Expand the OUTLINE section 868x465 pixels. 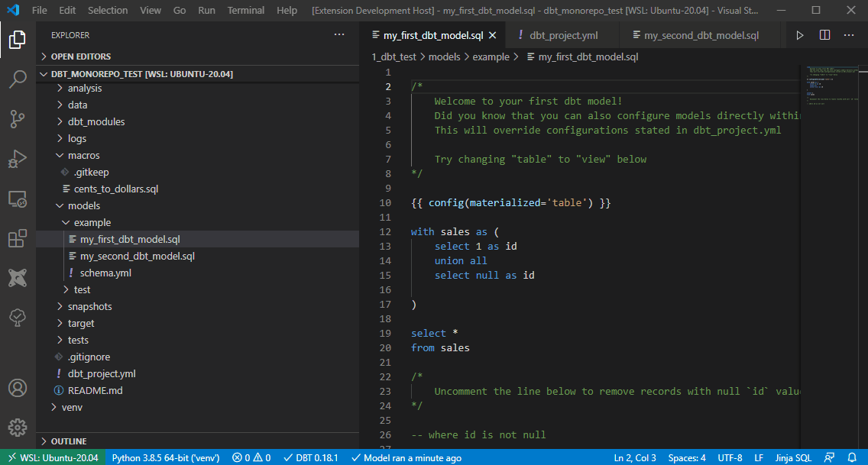tap(197, 441)
